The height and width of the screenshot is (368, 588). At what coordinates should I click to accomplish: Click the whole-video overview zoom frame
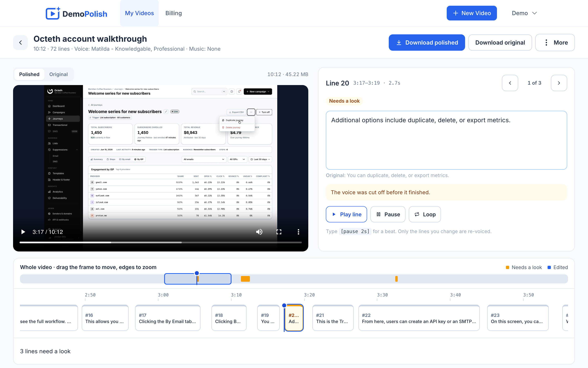198,279
